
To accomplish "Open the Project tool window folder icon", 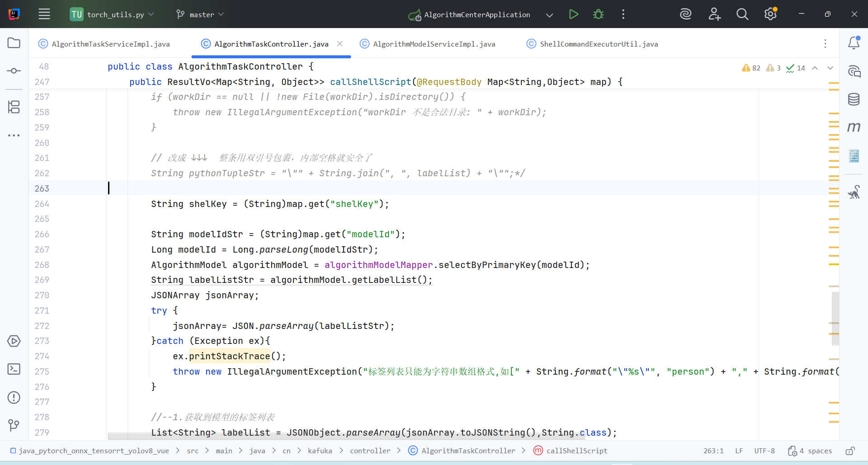I will (14, 43).
